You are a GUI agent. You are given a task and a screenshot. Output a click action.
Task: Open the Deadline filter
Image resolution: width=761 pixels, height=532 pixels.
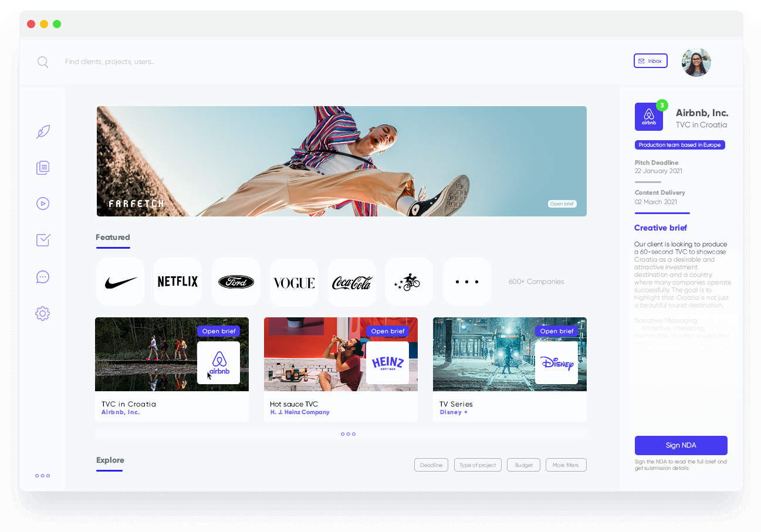click(431, 465)
